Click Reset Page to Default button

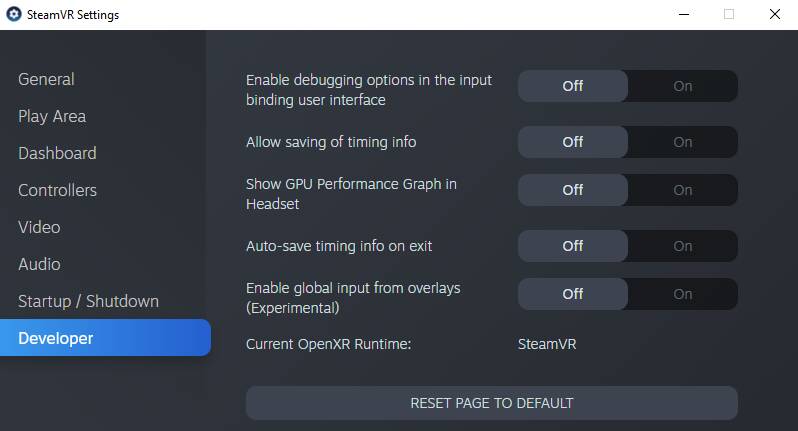[x=491, y=403]
